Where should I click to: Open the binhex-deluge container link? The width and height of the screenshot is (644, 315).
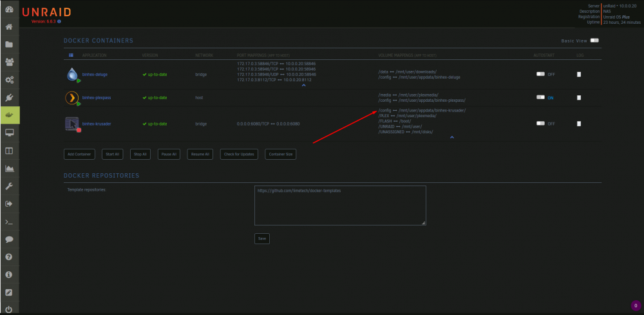[95, 75]
